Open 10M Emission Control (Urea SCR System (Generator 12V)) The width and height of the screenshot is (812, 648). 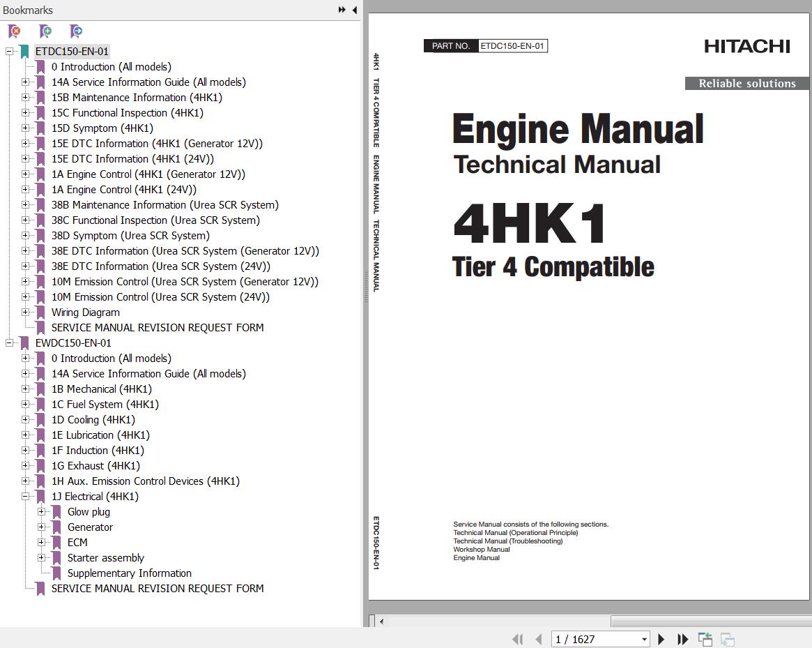185,282
